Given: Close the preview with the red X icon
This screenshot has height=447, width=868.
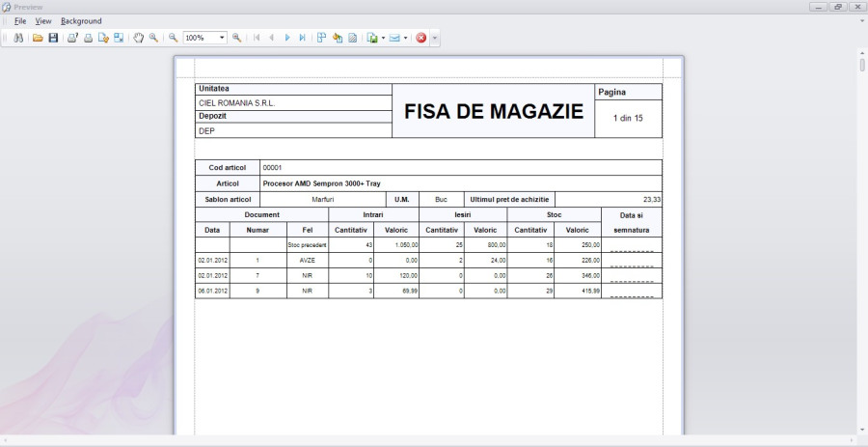Looking at the screenshot, I should tap(421, 38).
